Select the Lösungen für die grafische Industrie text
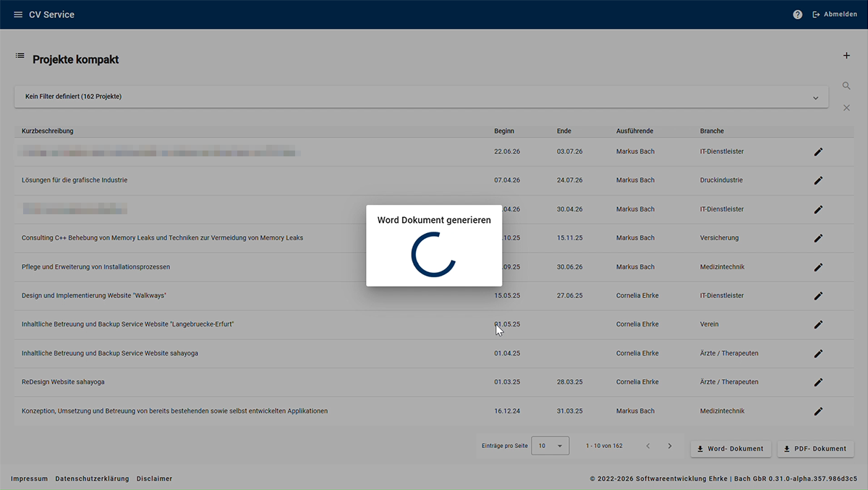 click(x=75, y=180)
